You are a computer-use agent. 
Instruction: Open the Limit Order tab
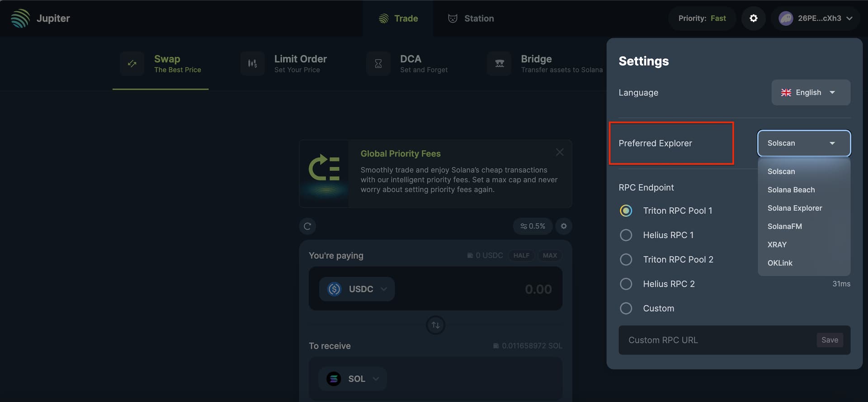click(x=284, y=64)
